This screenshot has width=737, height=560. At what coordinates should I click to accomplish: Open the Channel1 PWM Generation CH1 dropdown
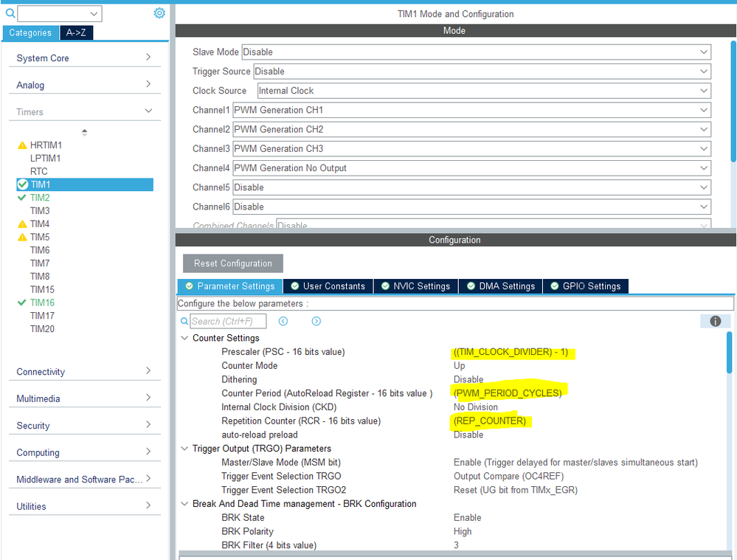471,110
